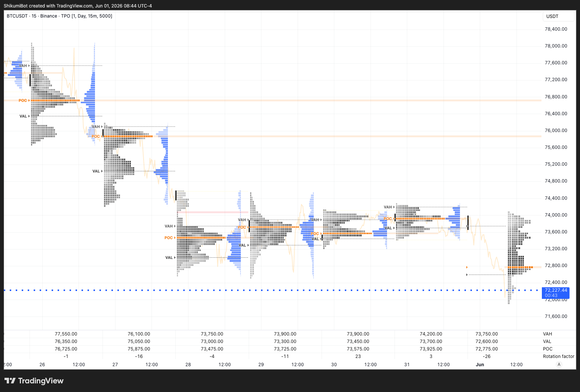Click the VAL row label in data table
This screenshot has height=392, width=580.
[547, 342]
